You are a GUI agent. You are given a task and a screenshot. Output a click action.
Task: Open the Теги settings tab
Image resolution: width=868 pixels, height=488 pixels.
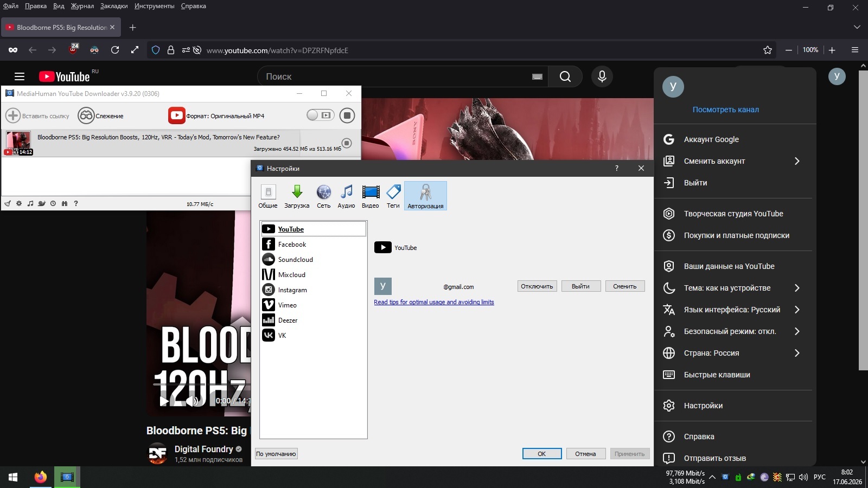393,196
